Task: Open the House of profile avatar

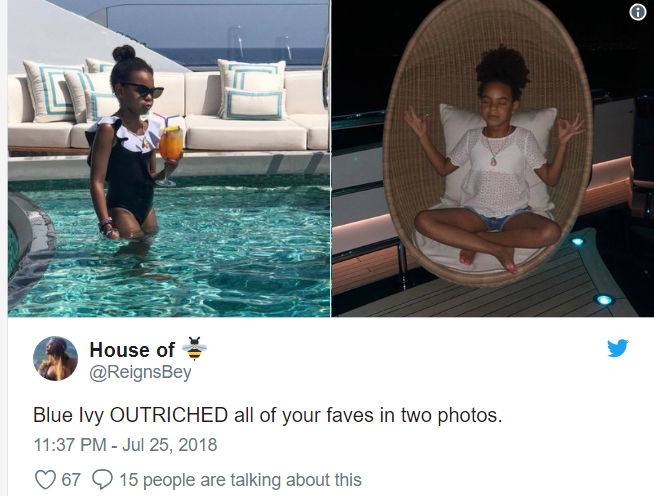Action: [x=55, y=359]
